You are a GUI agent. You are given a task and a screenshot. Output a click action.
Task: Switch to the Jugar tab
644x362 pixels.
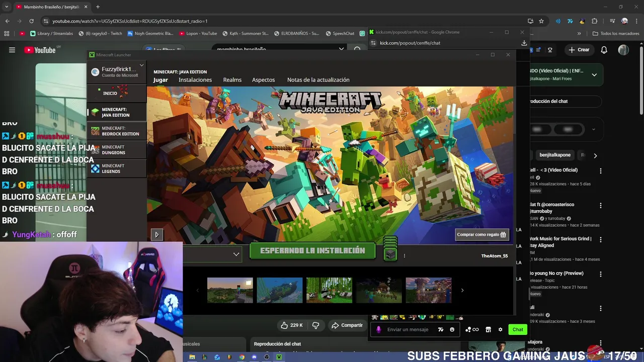point(160,80)
